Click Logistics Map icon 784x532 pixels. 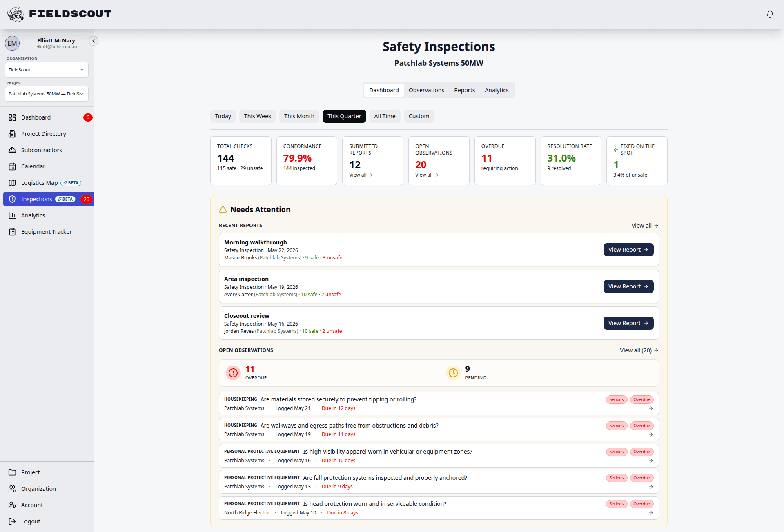click(12, 183)
